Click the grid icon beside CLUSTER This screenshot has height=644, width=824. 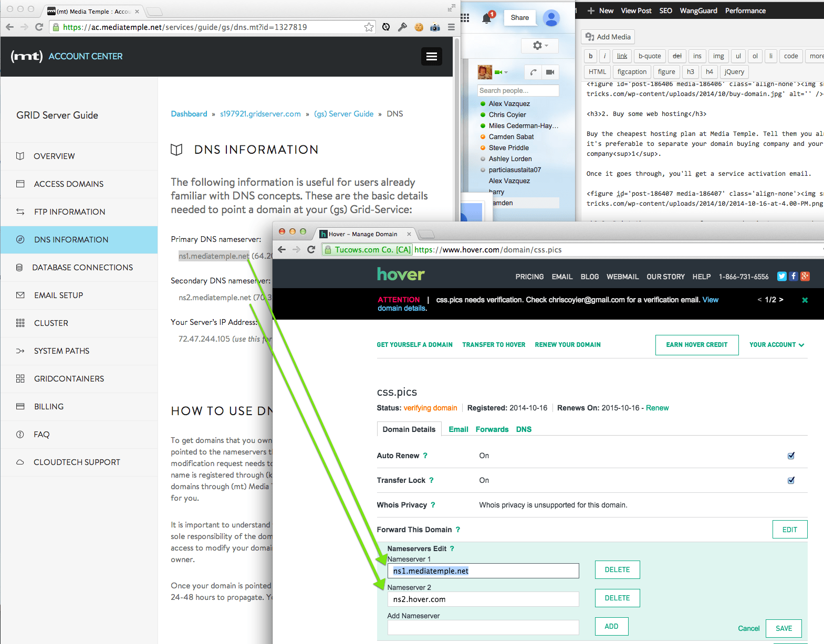(x=20, y=323)
